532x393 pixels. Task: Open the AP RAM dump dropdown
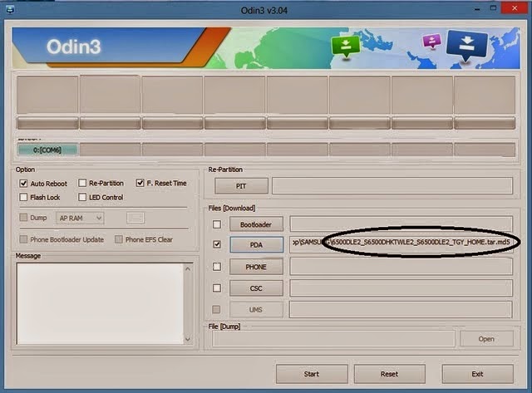pyautogui.click(x=80, y=218)
